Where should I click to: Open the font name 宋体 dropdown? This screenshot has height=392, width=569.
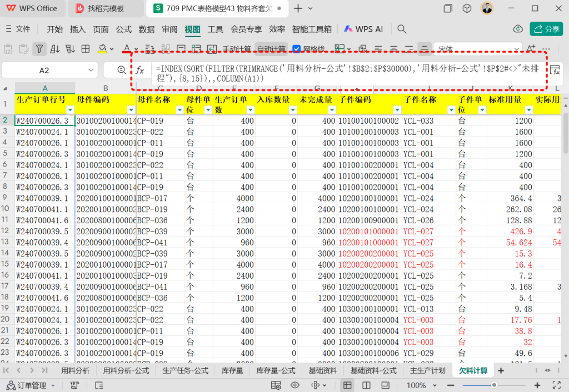(516, 49)
